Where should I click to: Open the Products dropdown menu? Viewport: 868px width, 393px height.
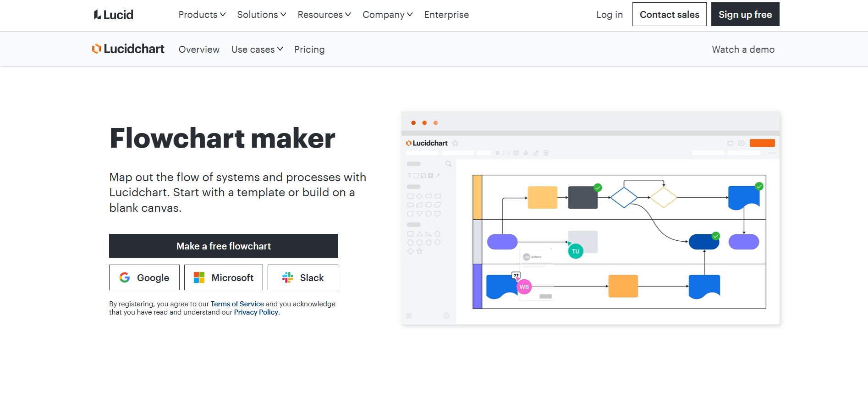tap(202, 15)
